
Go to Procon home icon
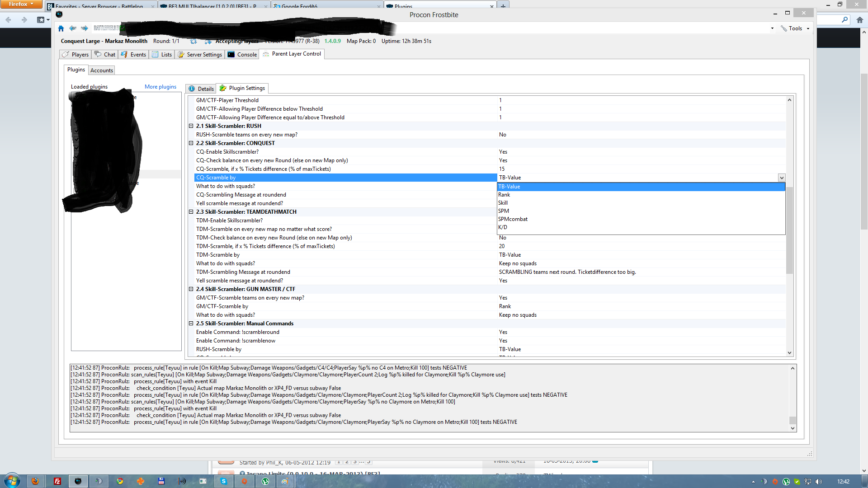(61, 28)
